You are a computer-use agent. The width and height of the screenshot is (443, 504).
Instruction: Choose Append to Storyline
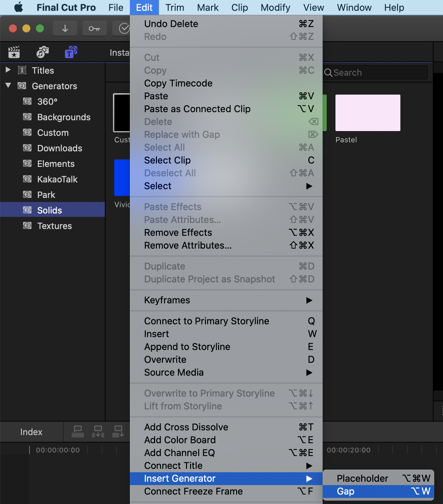(226, 347)
